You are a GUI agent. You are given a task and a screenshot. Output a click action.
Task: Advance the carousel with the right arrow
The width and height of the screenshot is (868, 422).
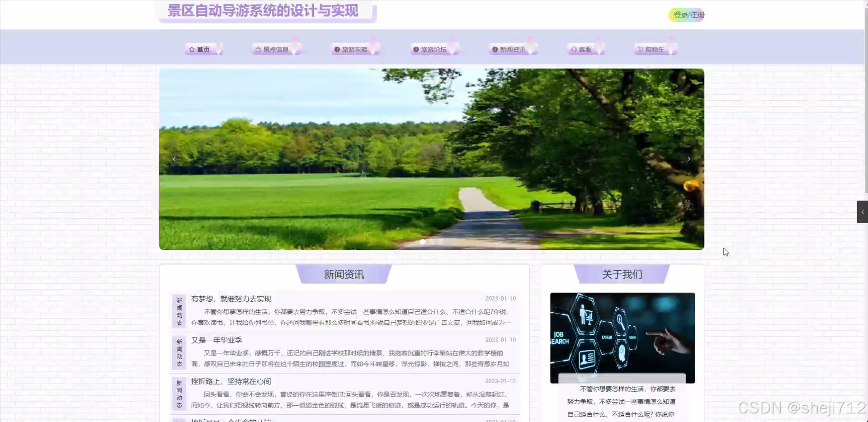688,159
